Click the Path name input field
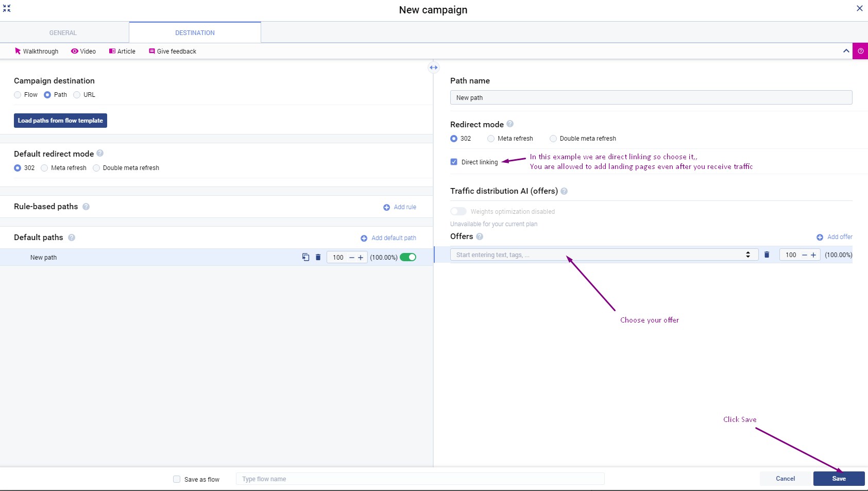 651,97
